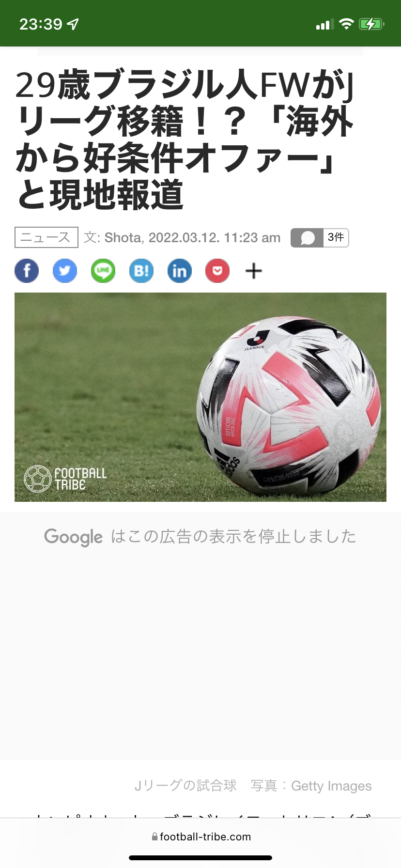Share to LINE with green icon
Image resolution: width=401 pixels, height=868 pixels.
(103, 271)
